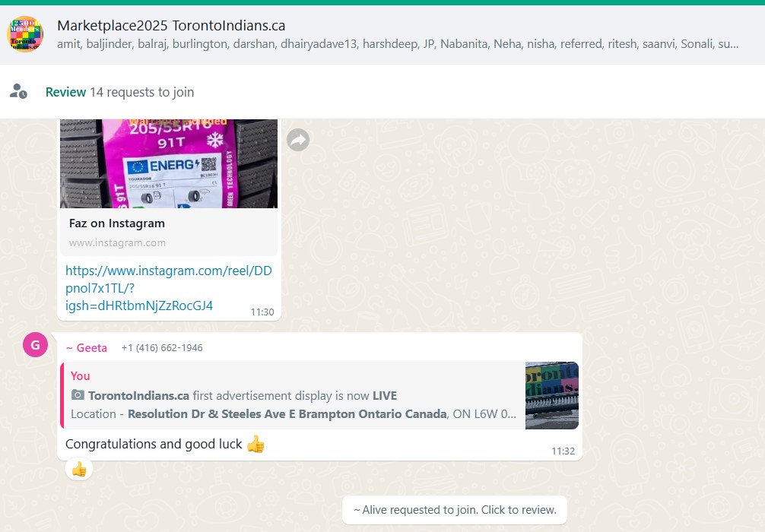Open the Instagram reel URL link

(x=141, y=288)
